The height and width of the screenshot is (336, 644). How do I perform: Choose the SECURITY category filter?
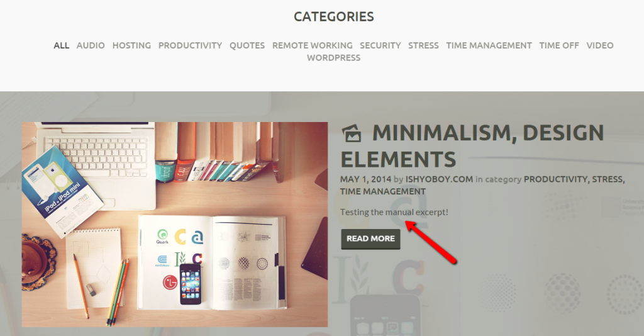pyautogui.click(x=380, y=45)
